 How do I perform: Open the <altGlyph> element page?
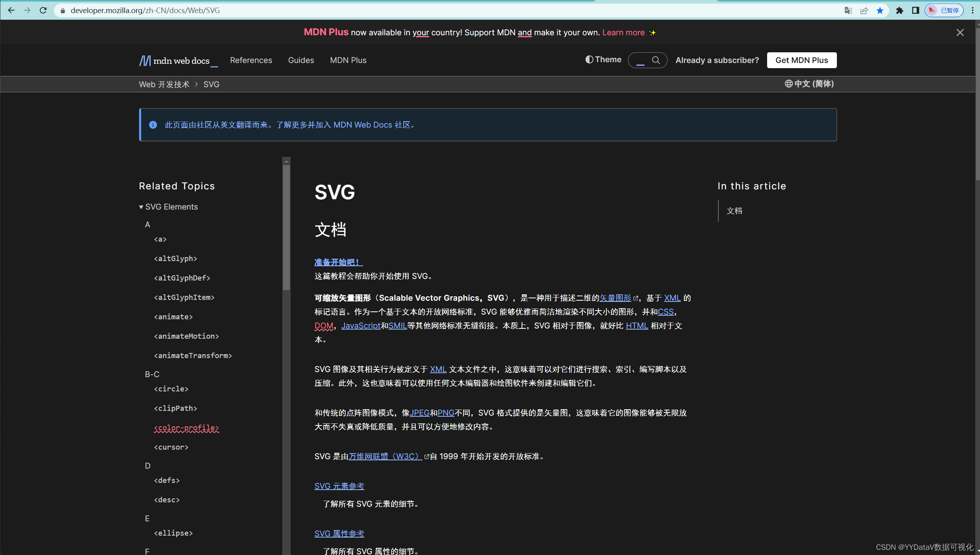[175, 259]
